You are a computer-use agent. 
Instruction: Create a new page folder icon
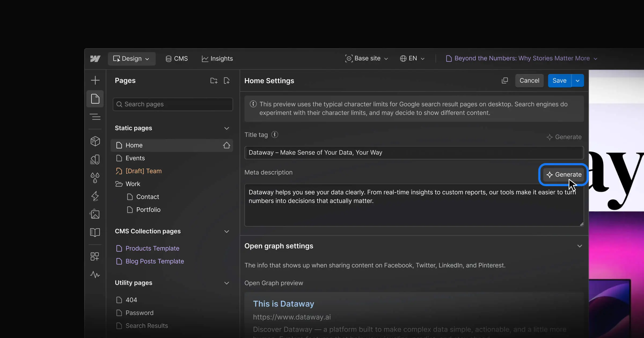[x=214, y=80]
